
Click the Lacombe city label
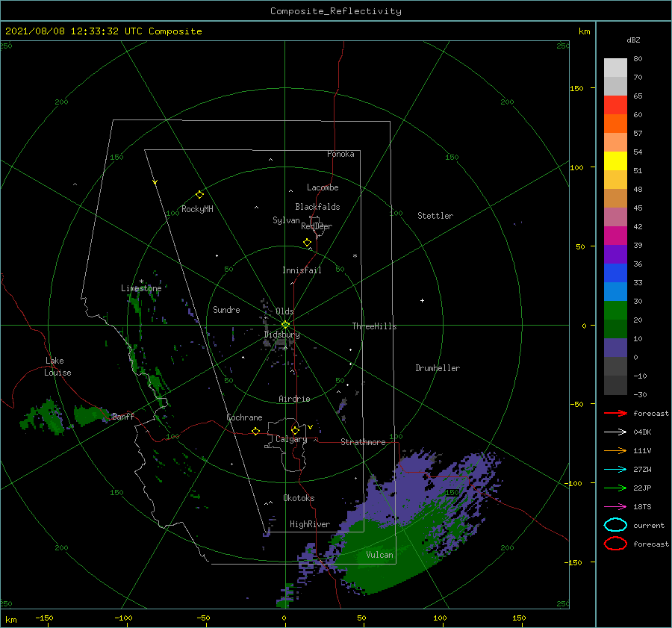[323, 187]
